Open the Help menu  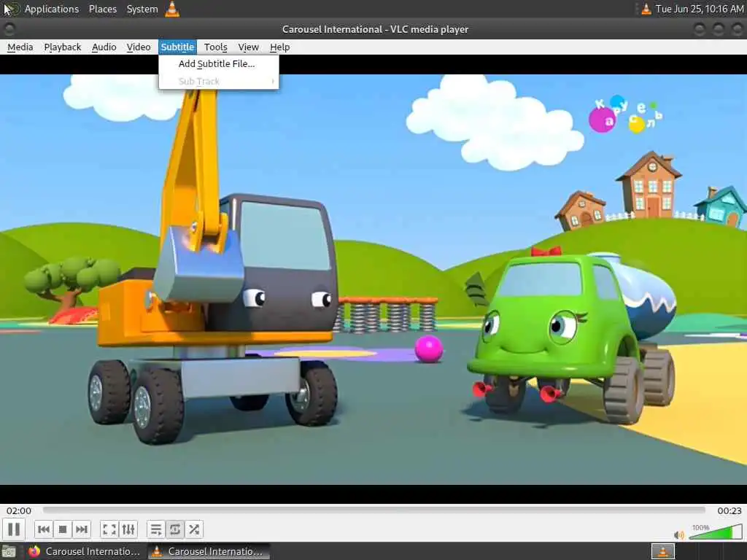point(279,47)
